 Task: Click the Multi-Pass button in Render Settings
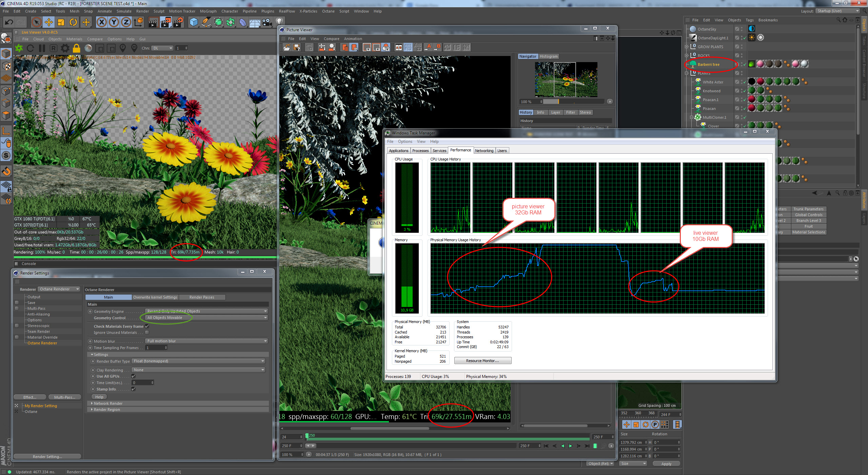[64, 397]
